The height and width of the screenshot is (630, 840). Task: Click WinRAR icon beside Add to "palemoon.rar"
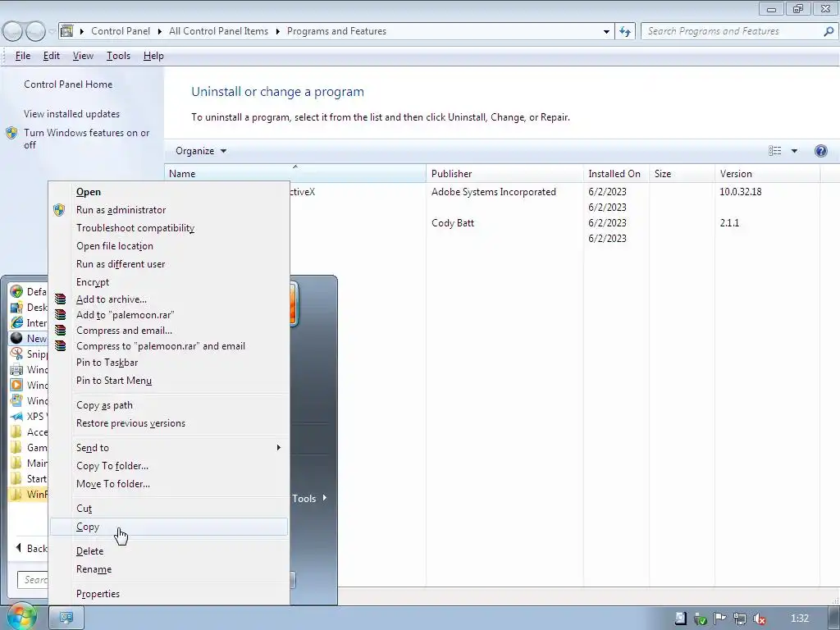tap(60, 315)
